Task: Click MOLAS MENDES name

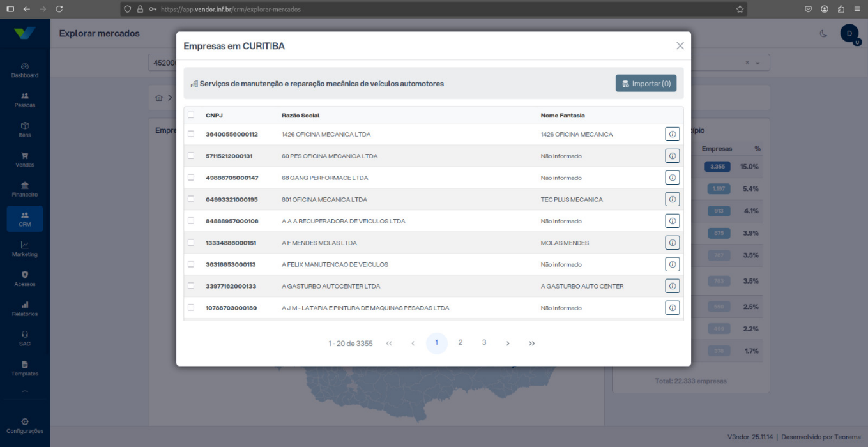Action: pos(565,243)
